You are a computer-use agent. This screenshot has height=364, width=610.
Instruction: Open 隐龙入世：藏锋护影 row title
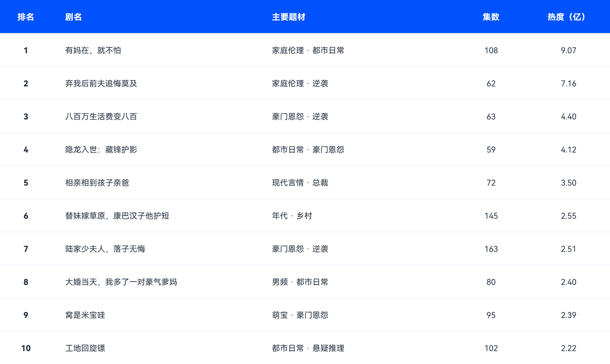pos(101,150)
